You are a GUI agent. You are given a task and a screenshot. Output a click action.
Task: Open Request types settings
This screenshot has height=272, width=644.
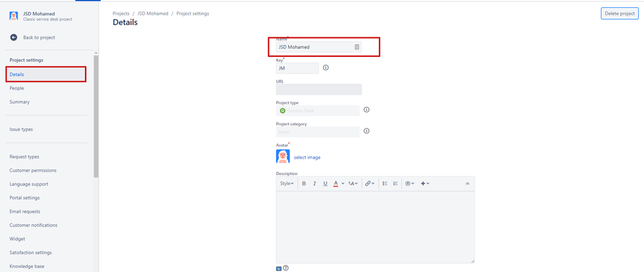(24, 157)
